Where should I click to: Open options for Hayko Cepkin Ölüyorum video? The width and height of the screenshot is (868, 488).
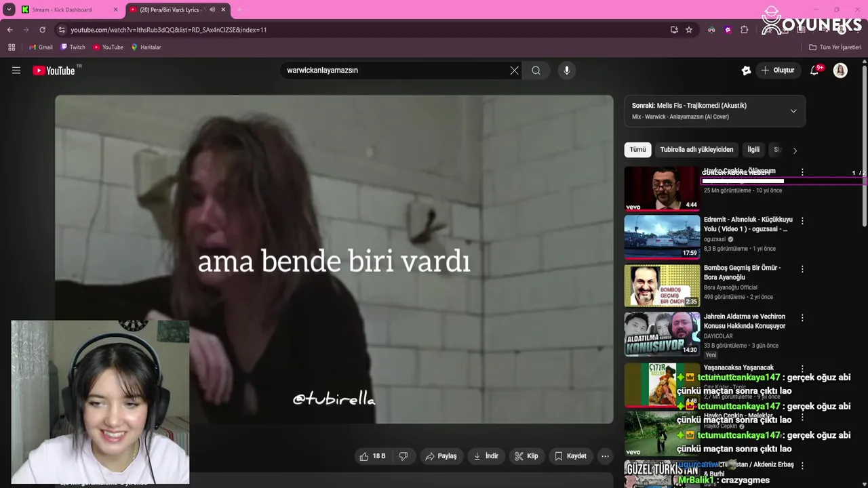click(802, 172)
